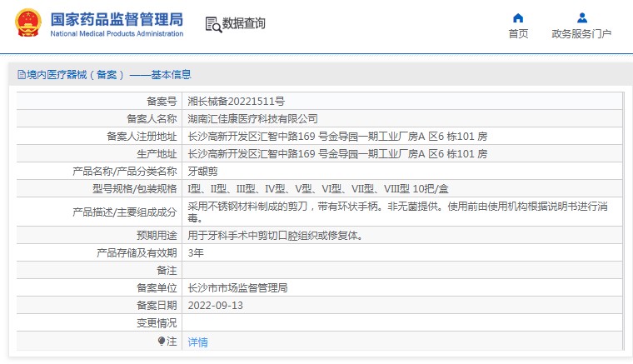Open the 详情 link
Viewport: 633px width, 364px height.
pyautogui.click(x=198, y=342)
